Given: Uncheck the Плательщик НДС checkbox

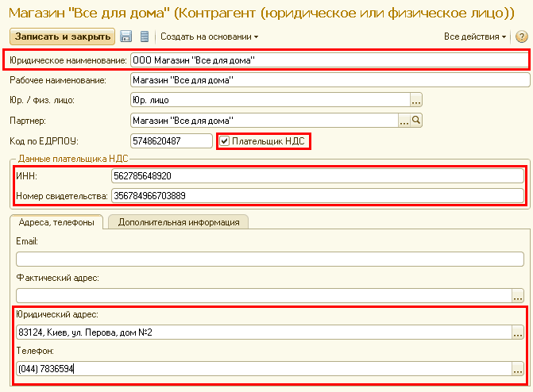Looking at the screenshot, I should coord(224,141).
